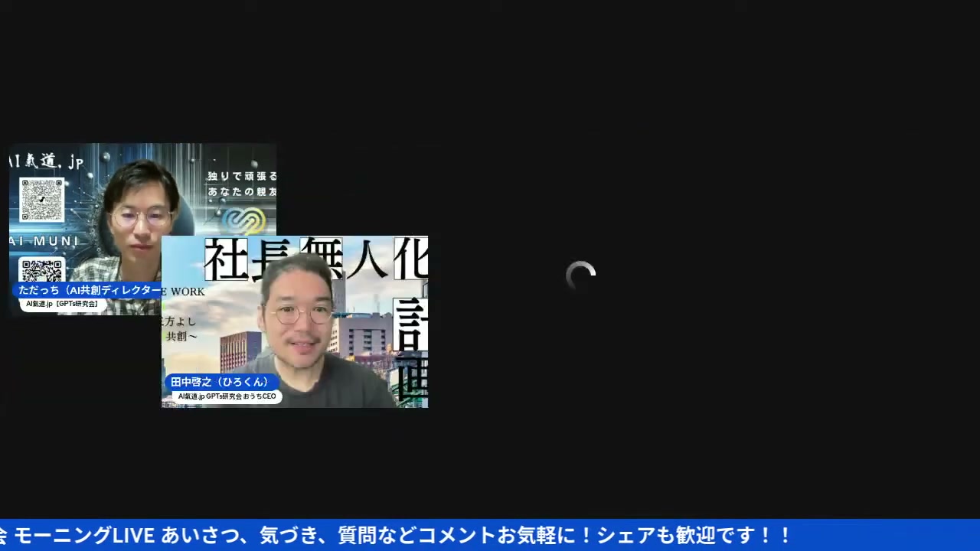Click the 独りで頑張る text

pos(242,176)
